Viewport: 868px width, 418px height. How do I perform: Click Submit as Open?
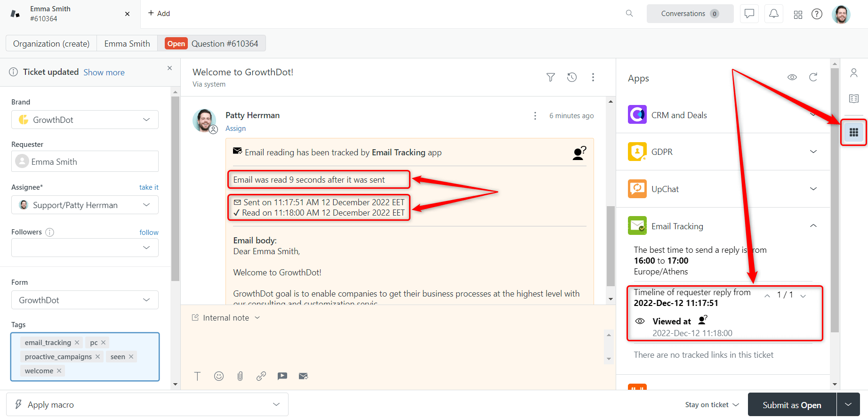click(x=792, y=405)
